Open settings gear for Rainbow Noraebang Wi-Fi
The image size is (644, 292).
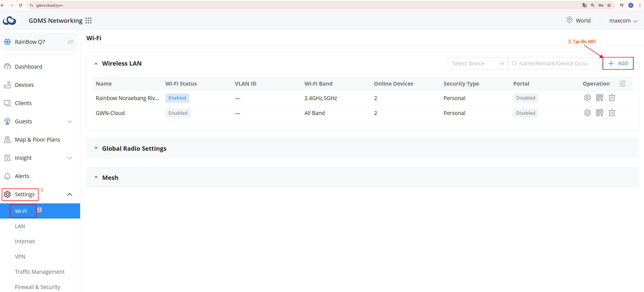tap(587, 98)
